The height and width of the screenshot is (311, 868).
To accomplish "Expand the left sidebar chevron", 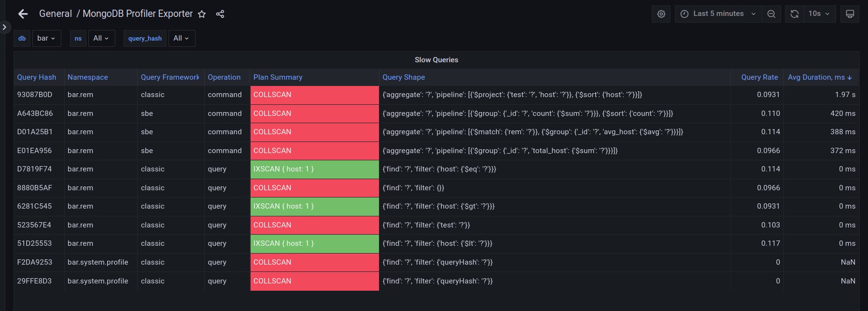I will tap(4, 27).
